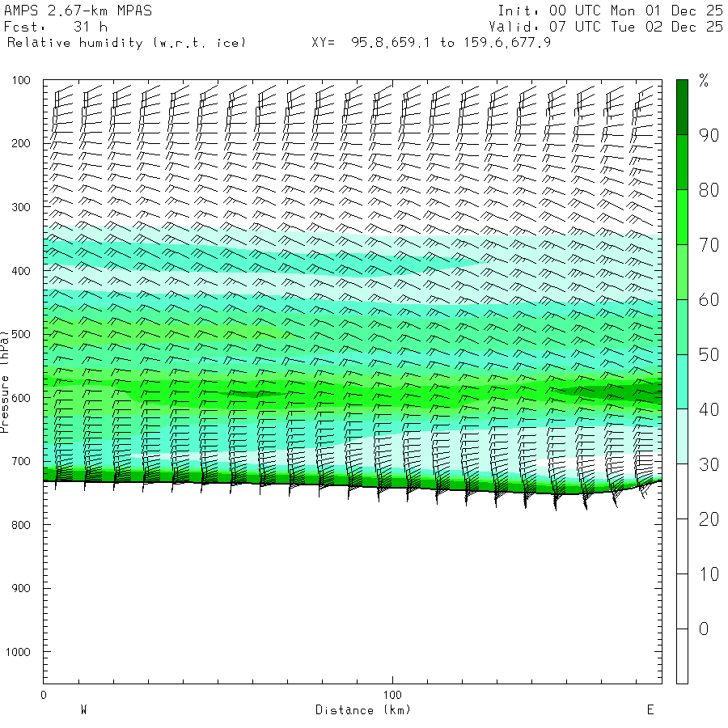The width and height of the screenshot is (728, 728).
Task: Click the colorbar segment between 80 and 90
Action: point(682,162)
